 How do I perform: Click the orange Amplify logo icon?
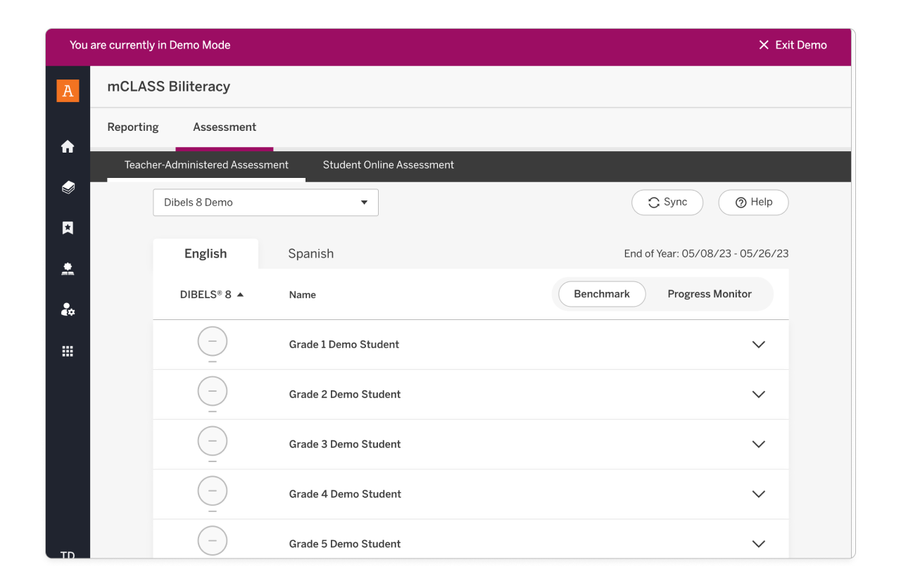[x=68, y=91]
